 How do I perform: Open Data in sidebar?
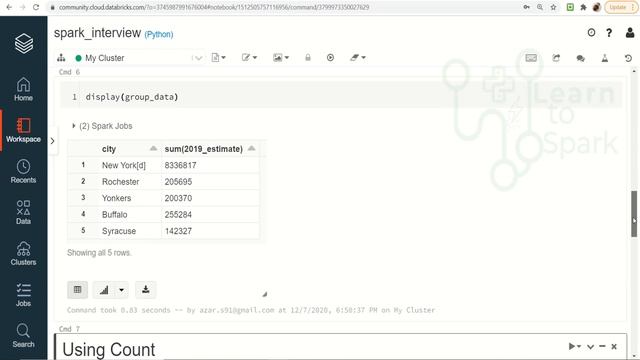(x=23, y=212)
